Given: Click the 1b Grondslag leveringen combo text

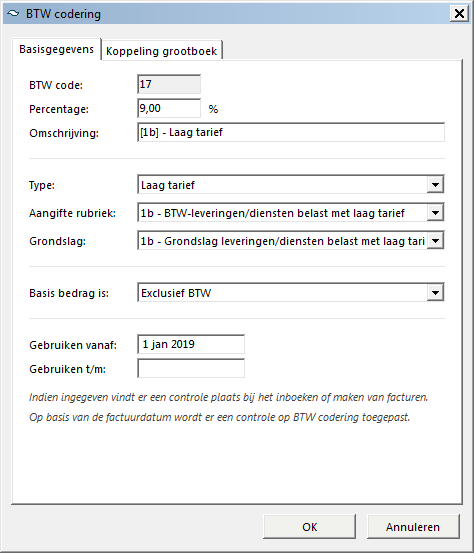Looking at the screenshot, I should click(282, 241).
